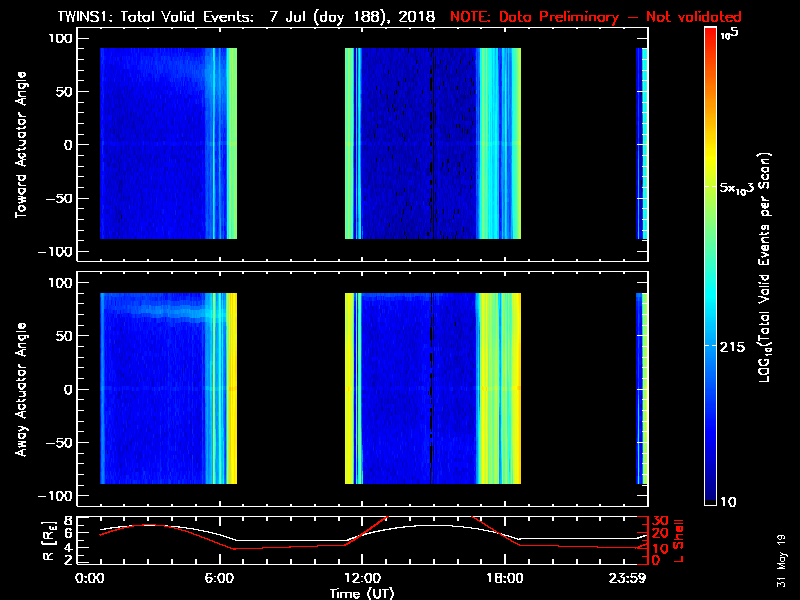Image resolution: width=800 pixels, height=600 pixels.
Task: Click the 'Time (UT)' axis label
Action: click(x=362, y=593)
